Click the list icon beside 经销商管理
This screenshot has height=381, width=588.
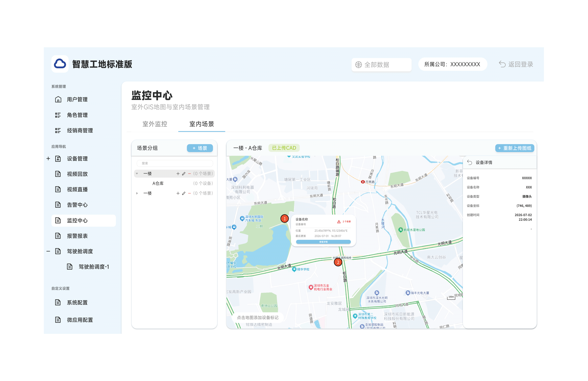pyautogui.click(x=58, y=130)
